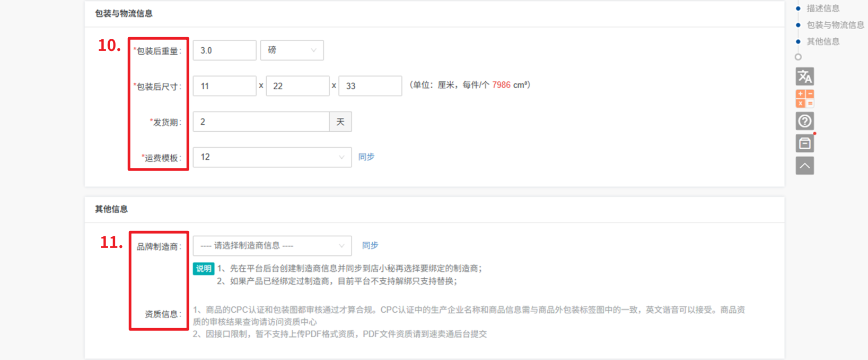Open the weight unit dropdown showing 磅
868x360 pixels.
292,50
